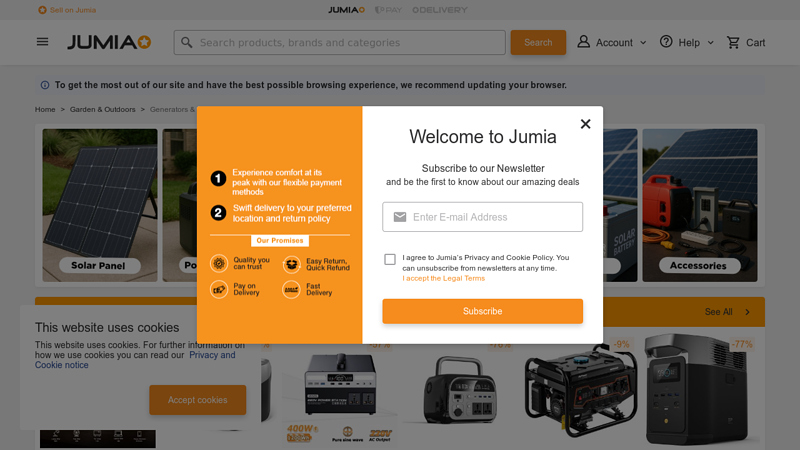The width and height of the screenshot is (800, 450).
Task: Click the Pay on Delivery icon
Action: pyautogui.click(x=219, y=289)
